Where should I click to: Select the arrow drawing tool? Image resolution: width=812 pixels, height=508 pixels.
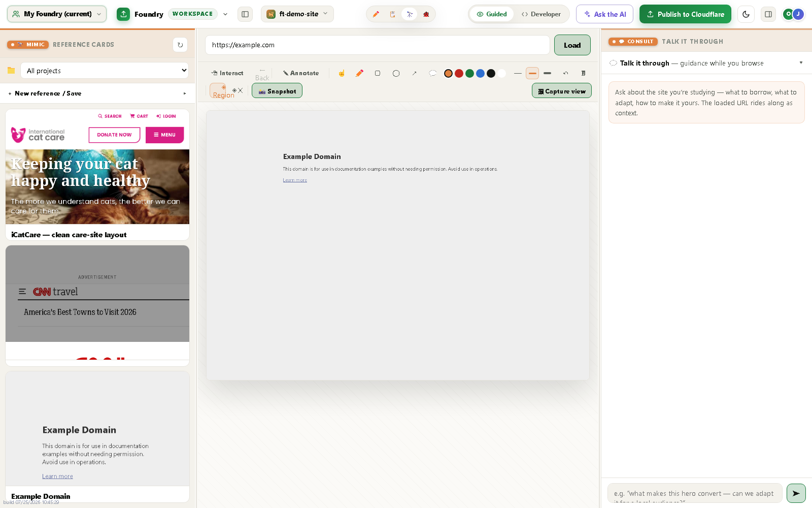414,73
